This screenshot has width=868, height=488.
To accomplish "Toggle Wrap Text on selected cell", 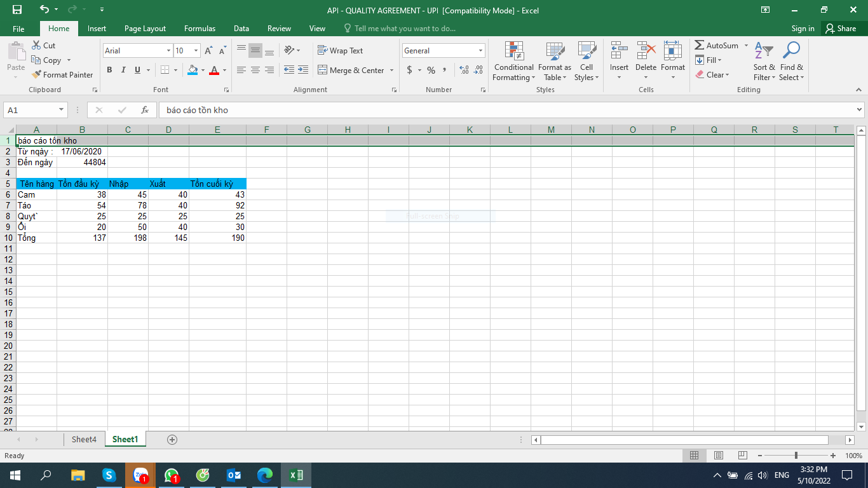I will tap(340, 51).
